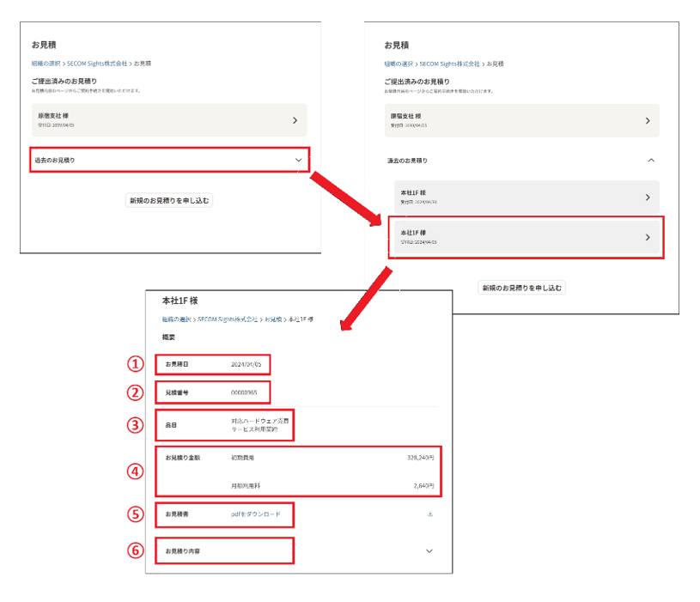Viewport: 700px width, 602px height.
Task: Select ご提出済みのお見積り heading in right panel
Action: tap(417, 82)
